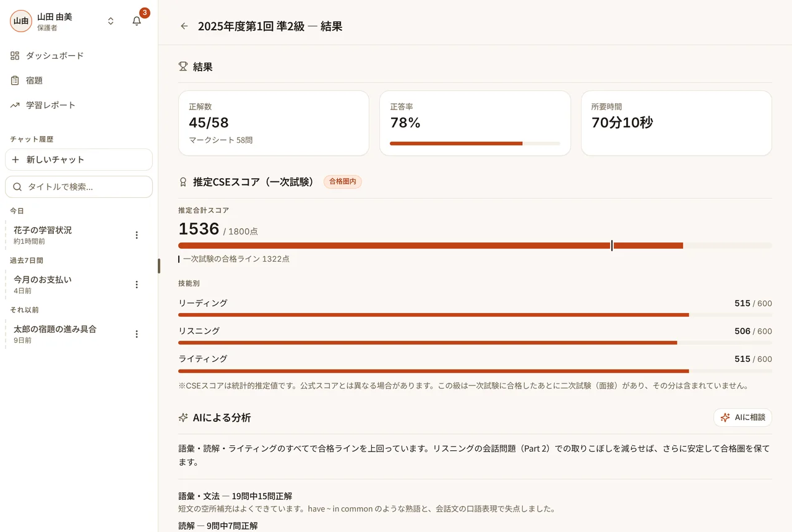Click the 宿題 clipboard icon
Screen dimensions: 792x532
[x=15, y=80]
